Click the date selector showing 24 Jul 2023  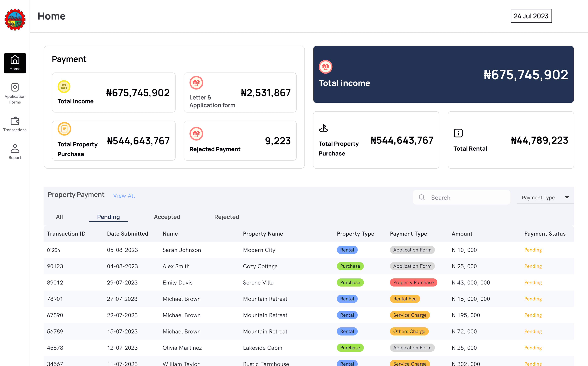(x=531, y=16)
